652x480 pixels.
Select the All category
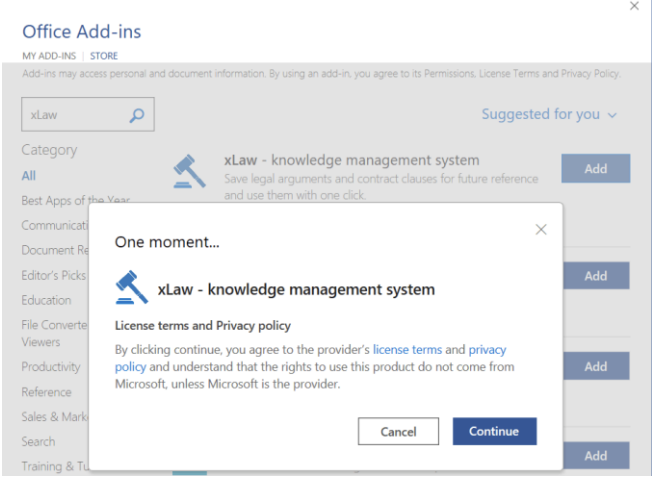pos(29,175)
